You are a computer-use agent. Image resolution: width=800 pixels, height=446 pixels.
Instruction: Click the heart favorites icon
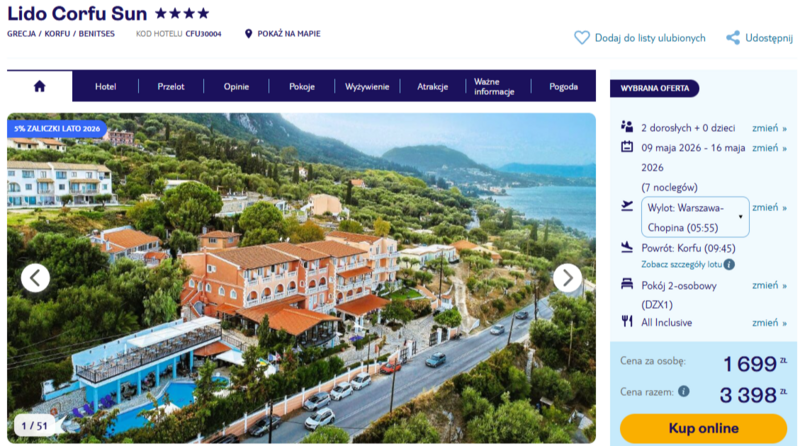tap(581, 38)
